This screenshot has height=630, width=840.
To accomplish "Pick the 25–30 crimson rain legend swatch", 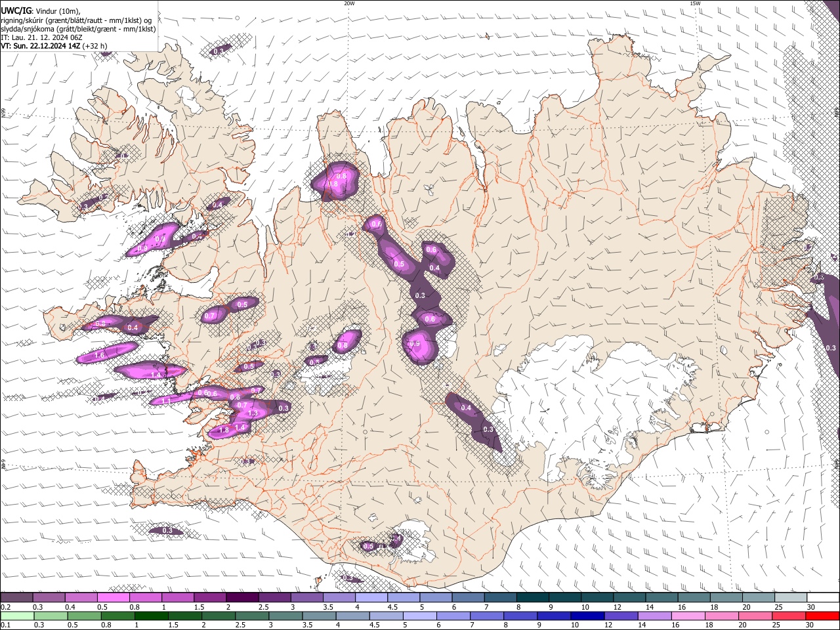I will (x=789, y=616).
